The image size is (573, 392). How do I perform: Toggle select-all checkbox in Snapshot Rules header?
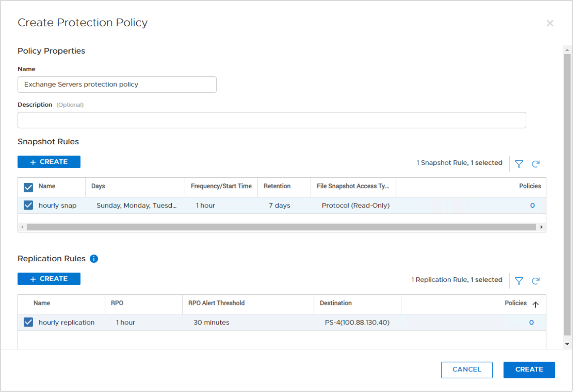click(x=28, y=187)
